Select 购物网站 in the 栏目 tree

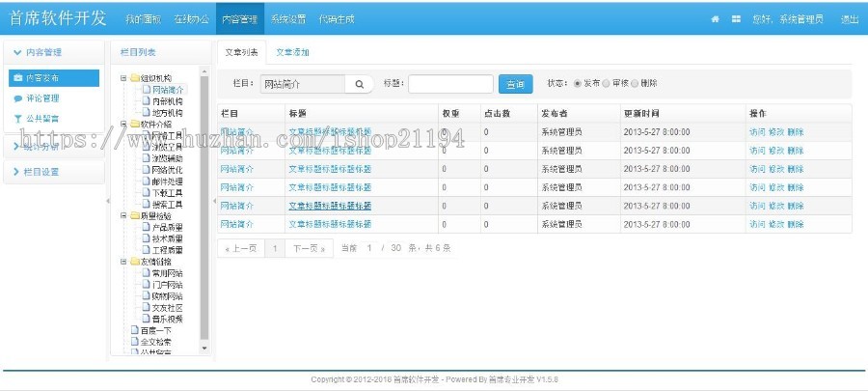pos(167,296)
